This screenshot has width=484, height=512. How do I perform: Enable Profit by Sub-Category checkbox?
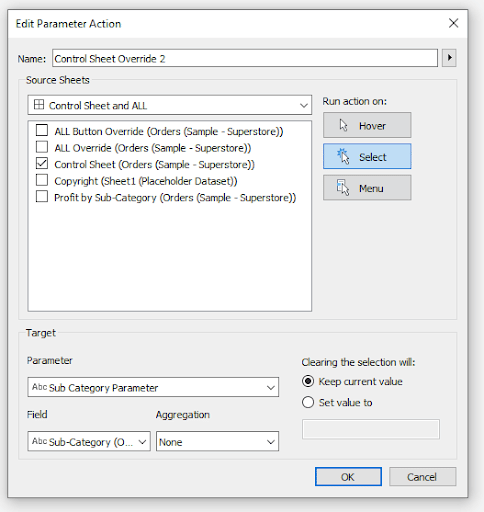pos(42,196)
